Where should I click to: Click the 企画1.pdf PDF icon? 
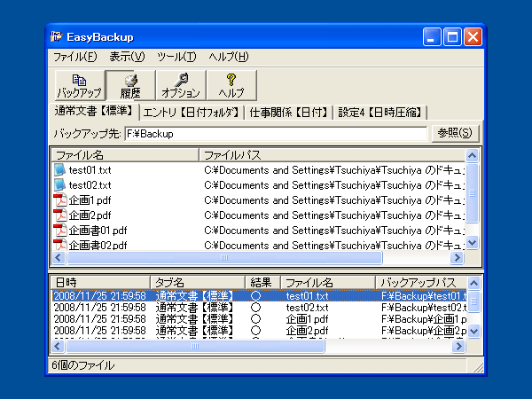(x=60, y=199)
